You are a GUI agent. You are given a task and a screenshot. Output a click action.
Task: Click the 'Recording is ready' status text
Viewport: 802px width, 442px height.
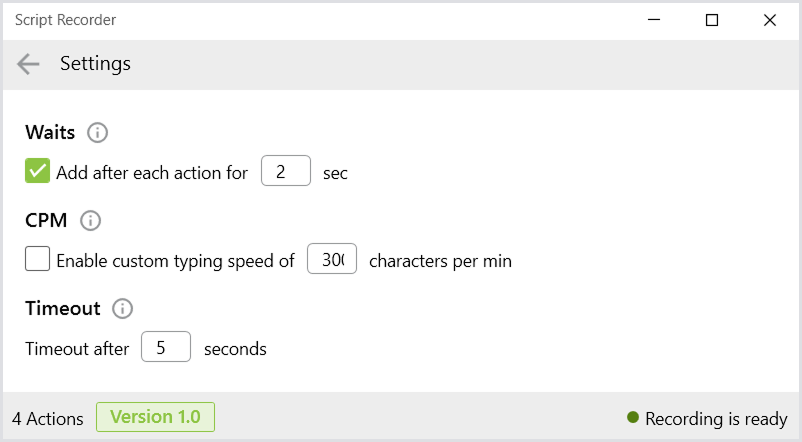pyautogui.click(x=716, y=419)
